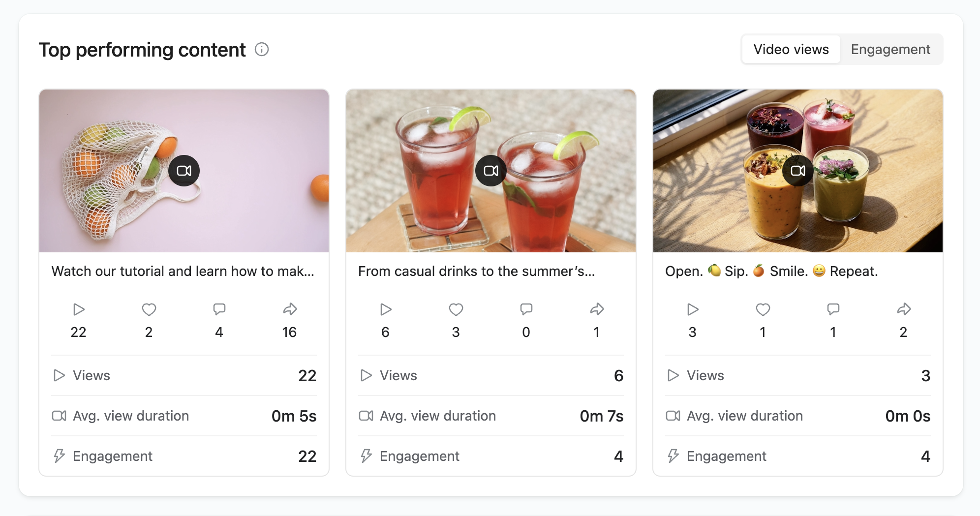Click info icon beside Top performing content

[x=262, y=49]
